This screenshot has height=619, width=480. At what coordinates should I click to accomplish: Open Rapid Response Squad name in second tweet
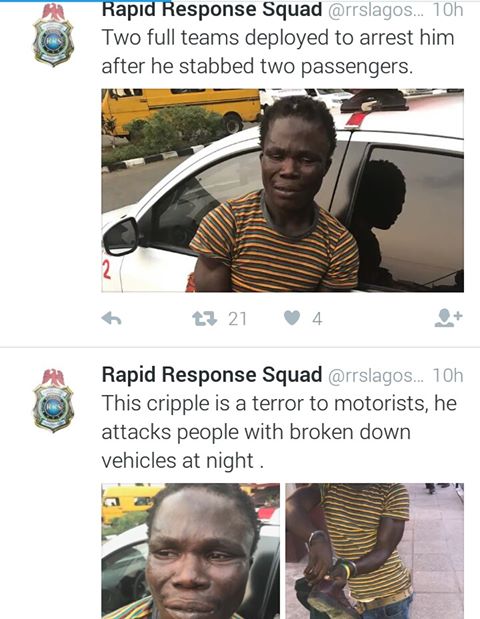click(x=212, y=374)
